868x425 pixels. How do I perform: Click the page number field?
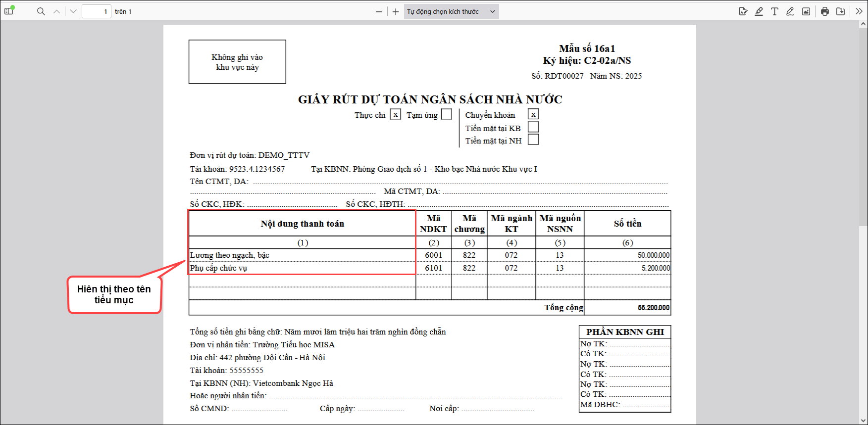point(96,11)
